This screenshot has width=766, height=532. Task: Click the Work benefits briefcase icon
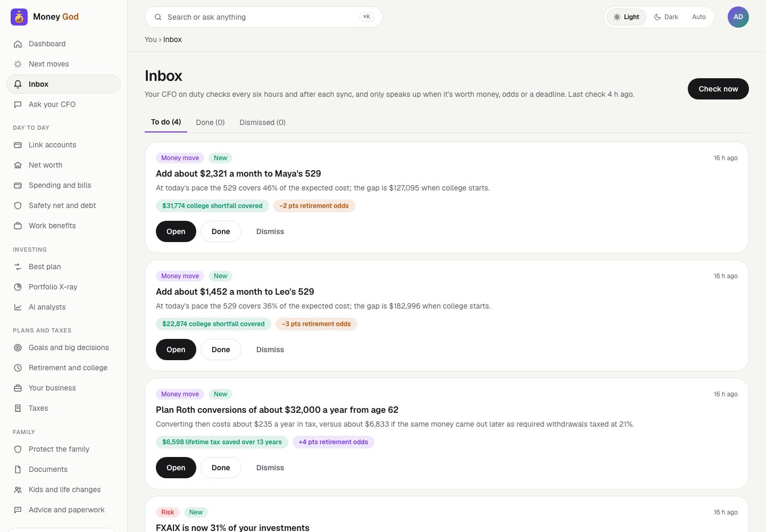pyautogui.click(x=18, y=226)
